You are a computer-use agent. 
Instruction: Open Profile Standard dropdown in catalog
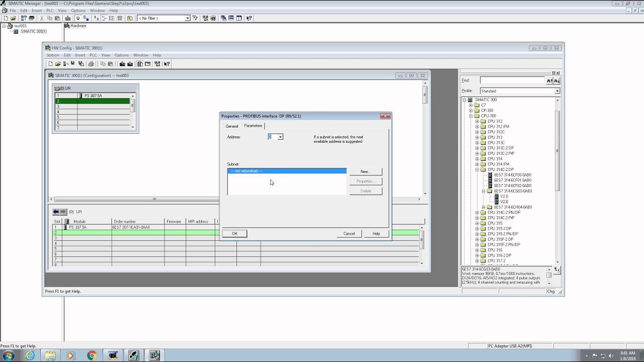[x=557, y=91]
